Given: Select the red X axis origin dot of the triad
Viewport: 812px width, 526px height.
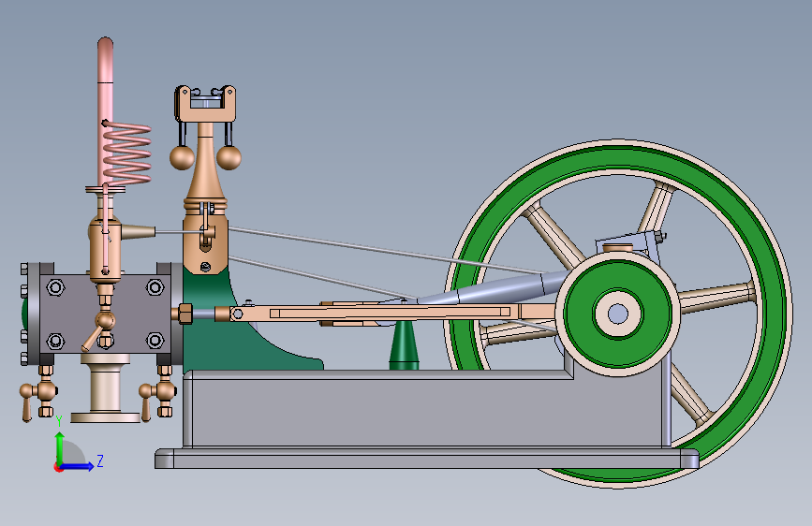Looking at the screenshot, I should (x=57, y=467).
